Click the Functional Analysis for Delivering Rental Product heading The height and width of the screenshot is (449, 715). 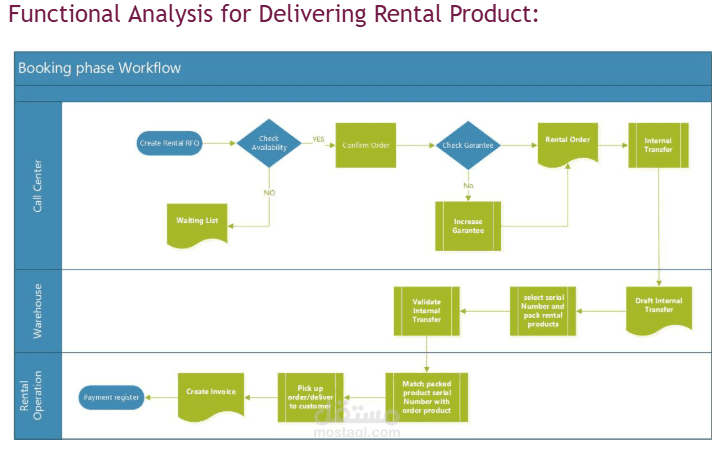[x=273, y=14]
